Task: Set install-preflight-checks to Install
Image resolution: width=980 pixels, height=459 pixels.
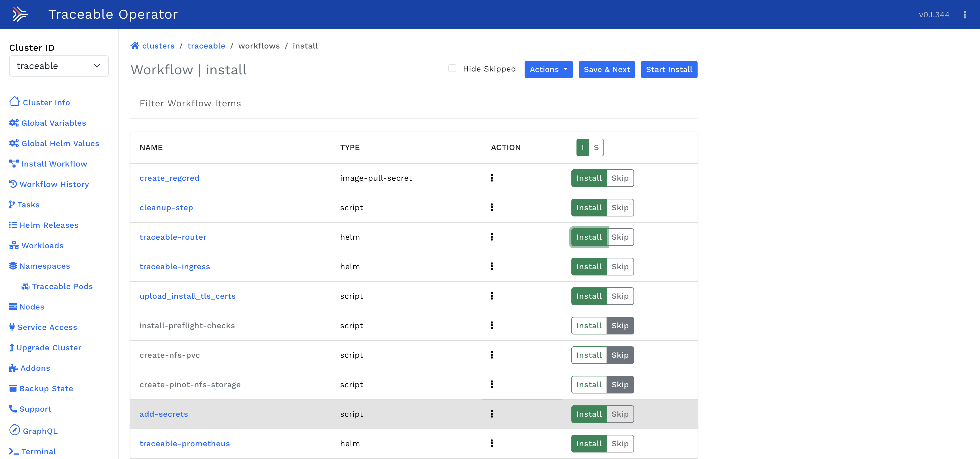Action: (x=588, y=325)
